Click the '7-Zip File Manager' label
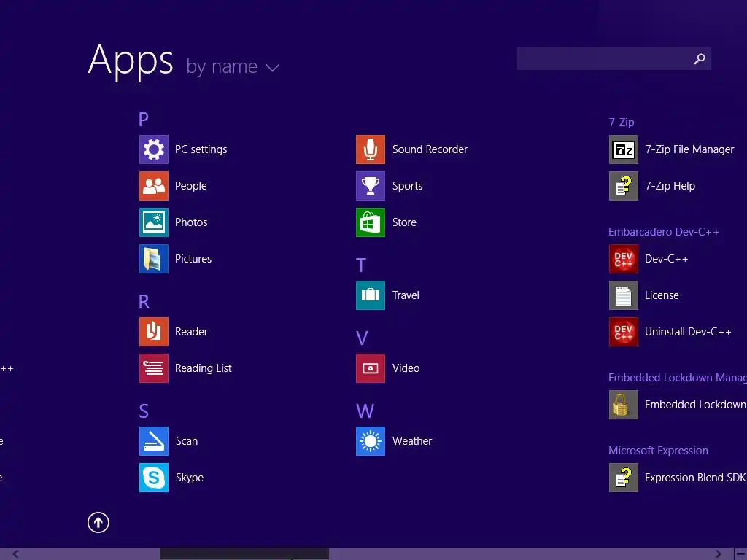747x560 pixels. point(689,149)
